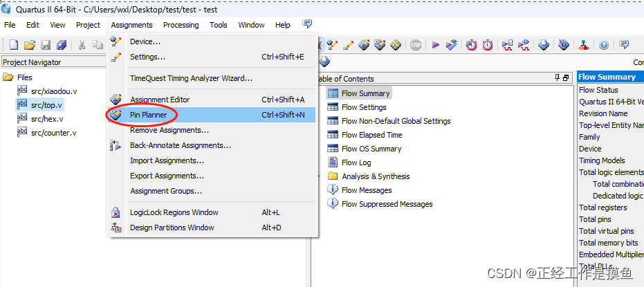
Task: Click the Start Compilation play icon
Action: 436,44
